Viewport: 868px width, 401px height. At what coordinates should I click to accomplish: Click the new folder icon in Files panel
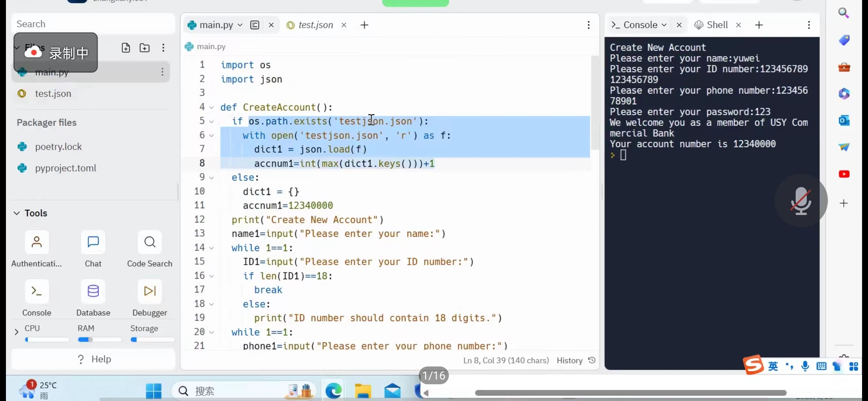tap(144, 48)
